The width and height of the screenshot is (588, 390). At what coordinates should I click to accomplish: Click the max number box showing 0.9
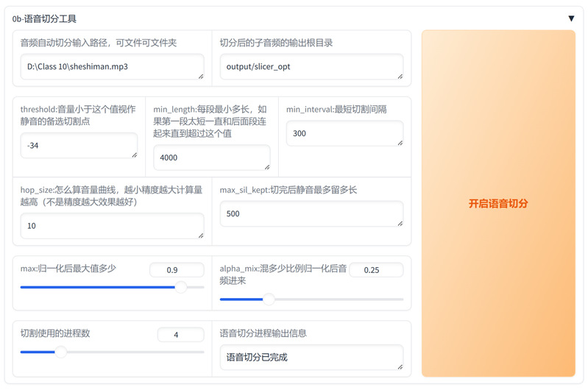pyautogui.click(x=177, y=270)
